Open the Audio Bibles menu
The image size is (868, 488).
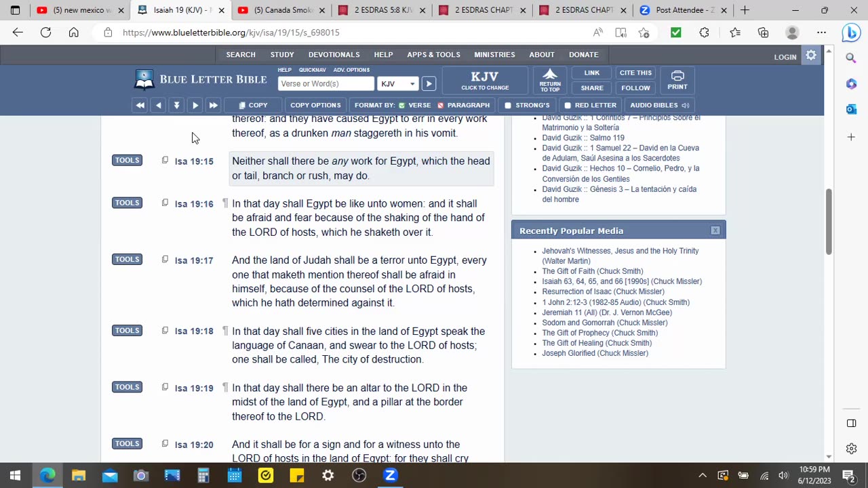(x=659, y=105)
